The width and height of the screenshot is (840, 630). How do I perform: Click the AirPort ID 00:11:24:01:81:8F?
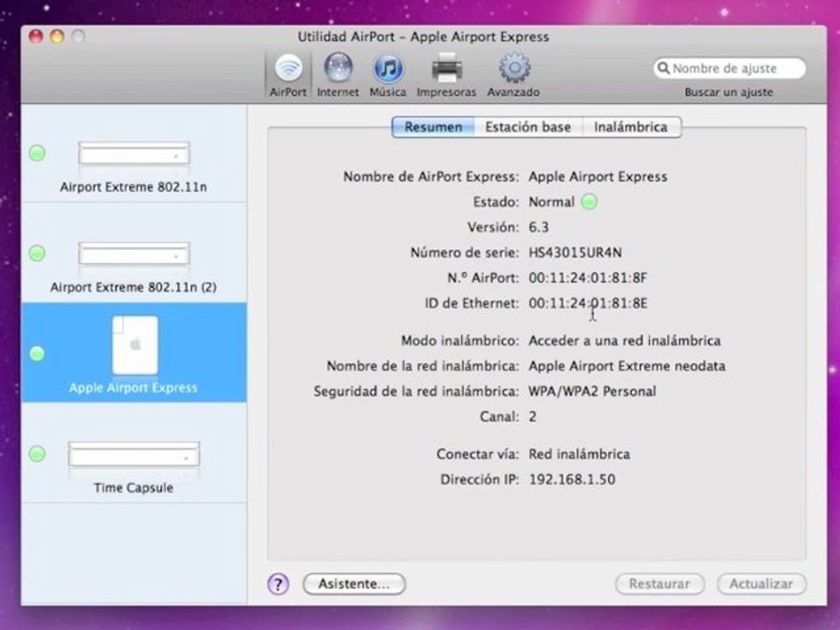(588, 278)
